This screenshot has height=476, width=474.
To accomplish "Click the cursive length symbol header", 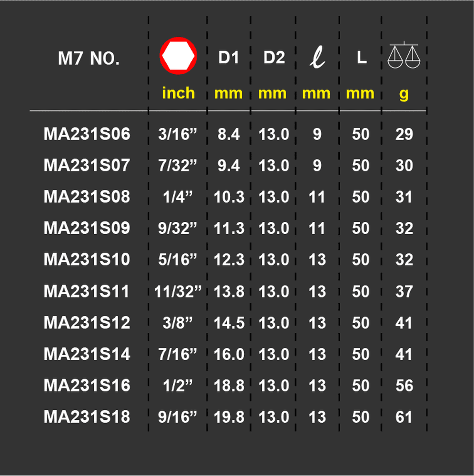I will point(317,57).
